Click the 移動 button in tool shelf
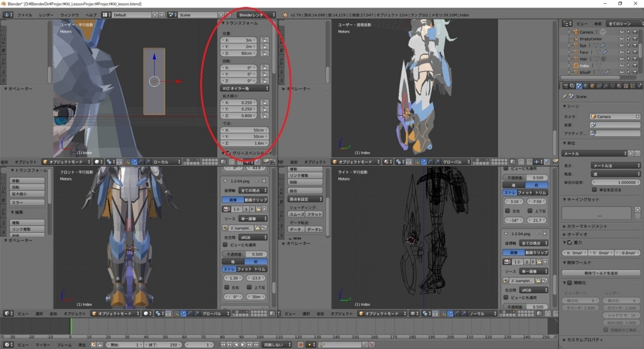 [27, 180]
